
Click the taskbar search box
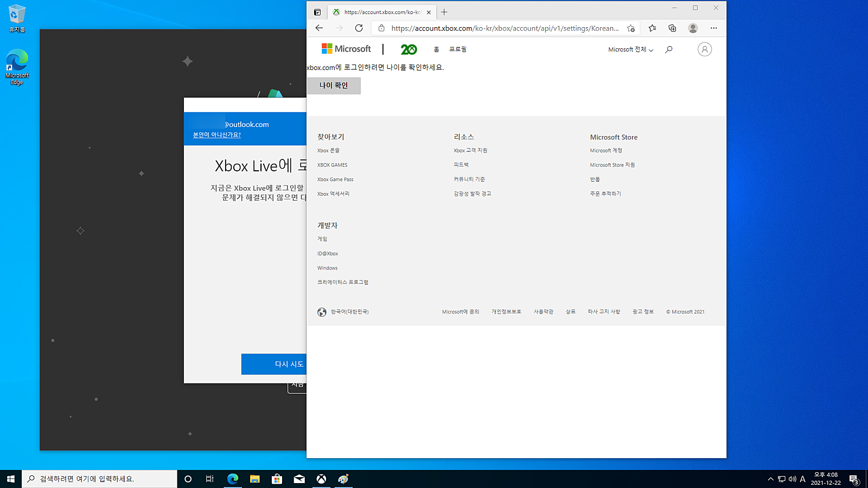[99, 479]
